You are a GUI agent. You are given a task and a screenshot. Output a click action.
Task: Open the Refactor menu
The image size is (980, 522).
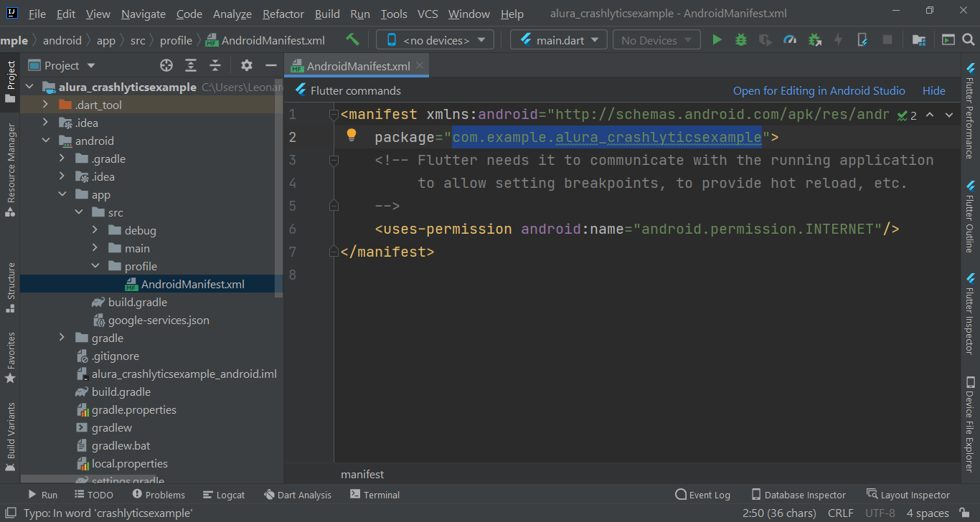(283, 13)
